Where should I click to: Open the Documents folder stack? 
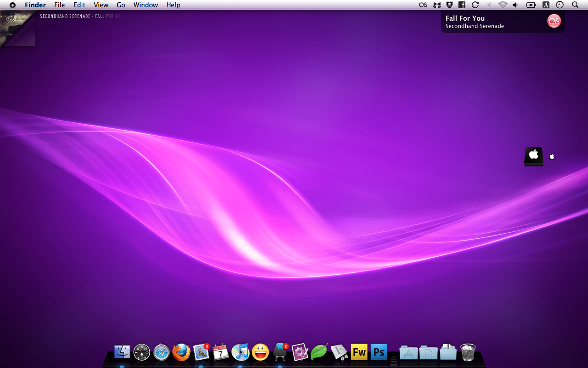pos(428,352)
